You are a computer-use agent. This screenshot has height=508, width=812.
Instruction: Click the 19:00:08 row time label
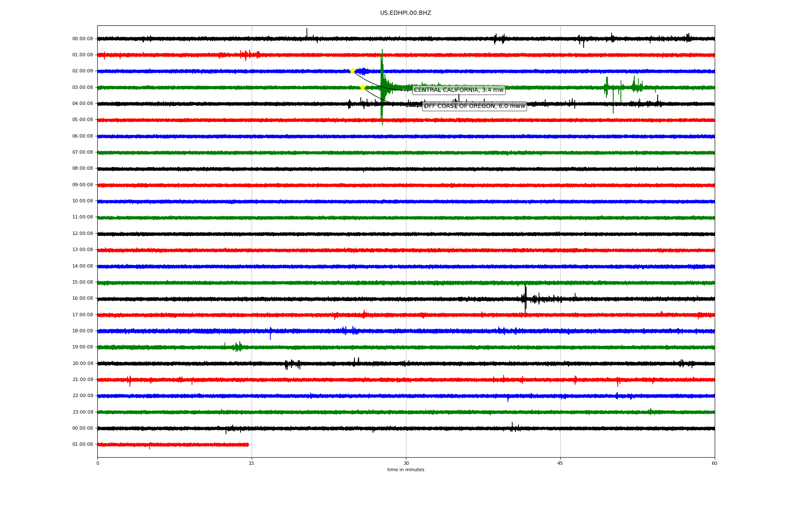pos(82,347)
